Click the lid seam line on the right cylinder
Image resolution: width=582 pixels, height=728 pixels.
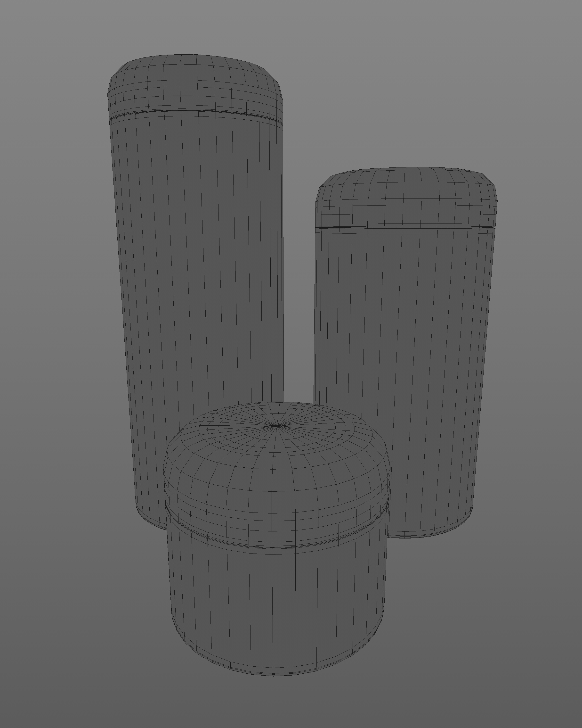(405, 228)
